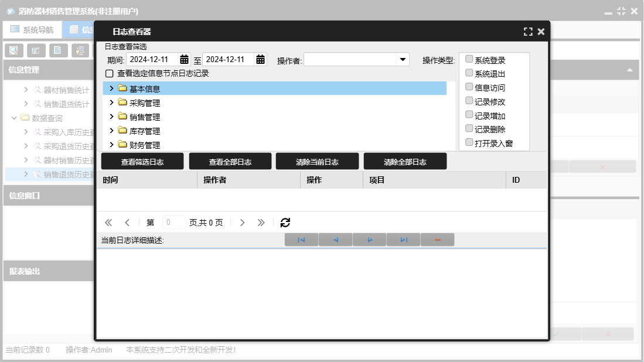This screenshot has width=644, height=362.
Task: Expand the 基本信息 tree node
Action: tap(111, 88)
